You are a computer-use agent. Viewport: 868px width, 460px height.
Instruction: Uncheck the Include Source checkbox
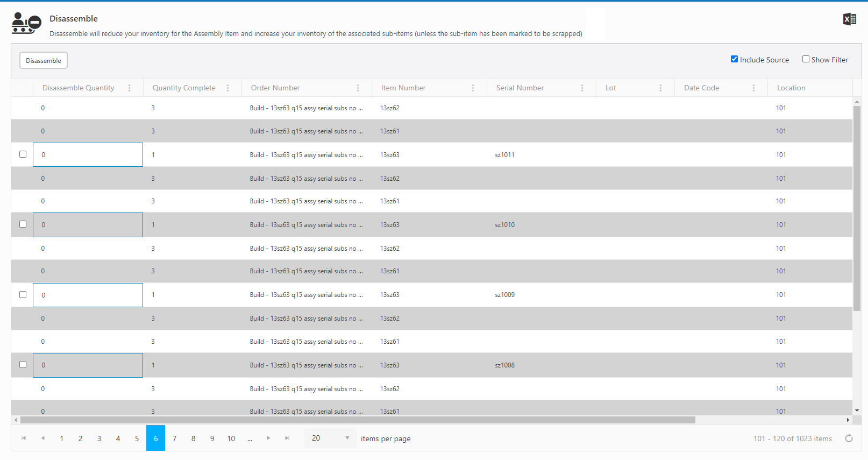[734, 59]
